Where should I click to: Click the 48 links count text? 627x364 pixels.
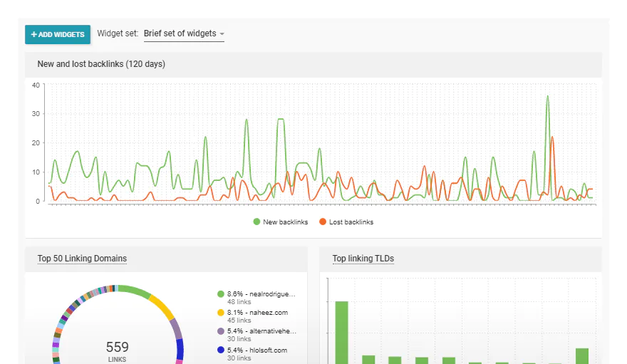pos(239,302)
